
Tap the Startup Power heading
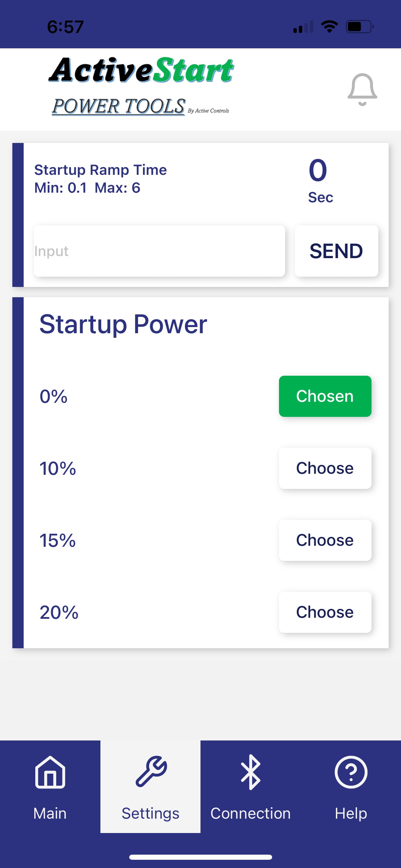[123, 324]
